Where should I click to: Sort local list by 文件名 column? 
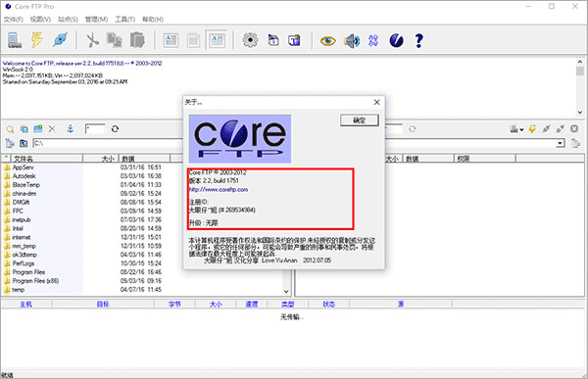[x=46, y=159]
